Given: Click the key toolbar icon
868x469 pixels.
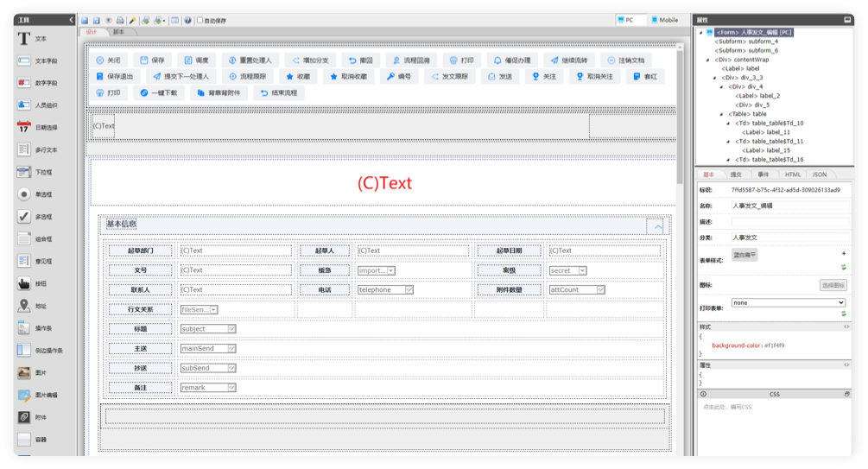Looking at the screenshot, I should click(x=132, y=21).
